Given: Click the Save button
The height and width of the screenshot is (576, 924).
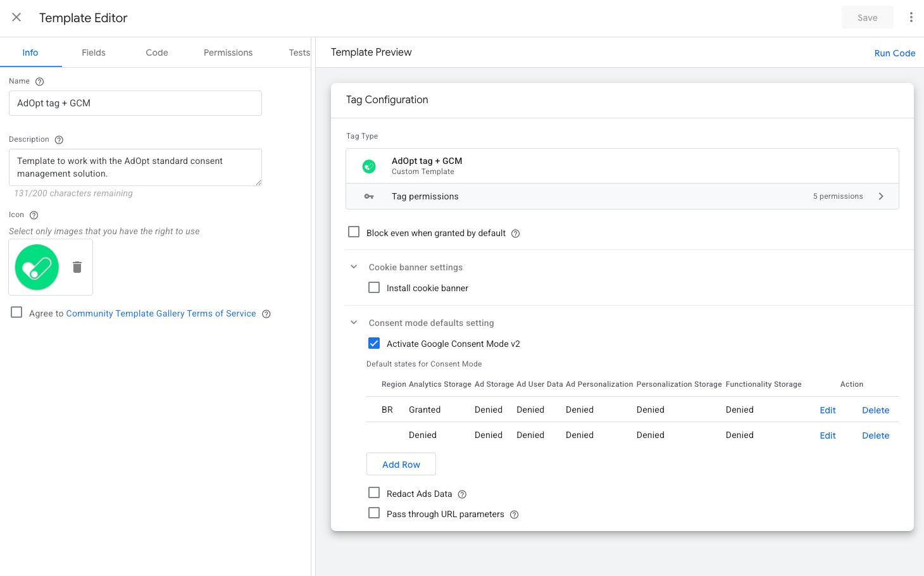Looking at the screenshot, I should click(x=867, y=18).
